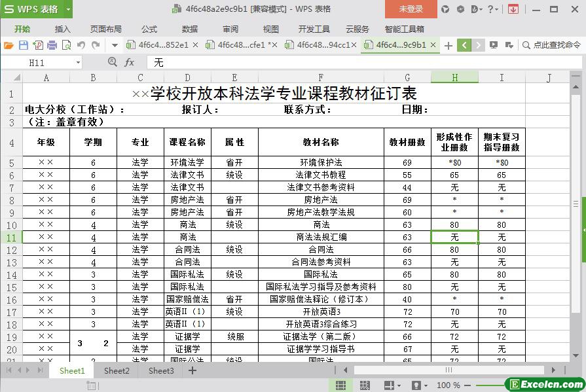586x392 pixels.
Task: Select column F header
Action: point(321,77)
